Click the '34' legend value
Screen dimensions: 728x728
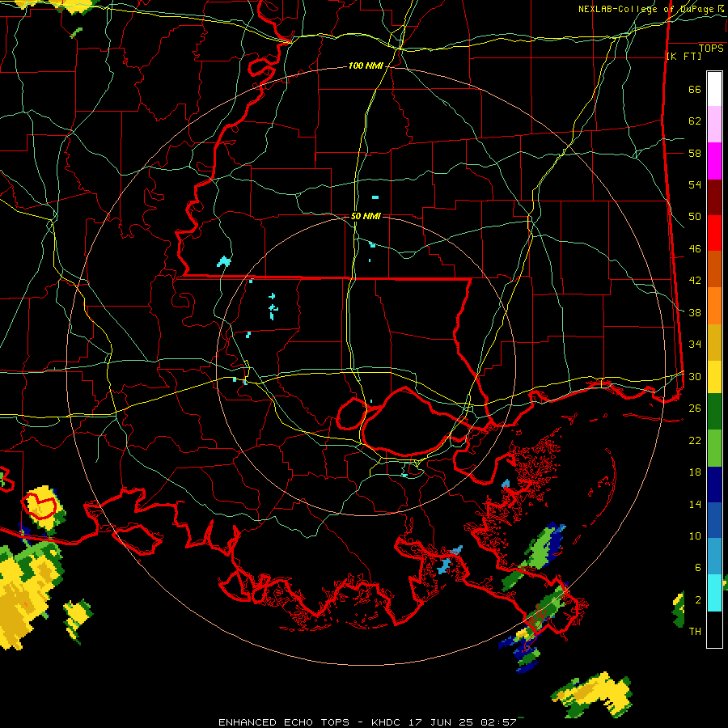coord(695,345)
